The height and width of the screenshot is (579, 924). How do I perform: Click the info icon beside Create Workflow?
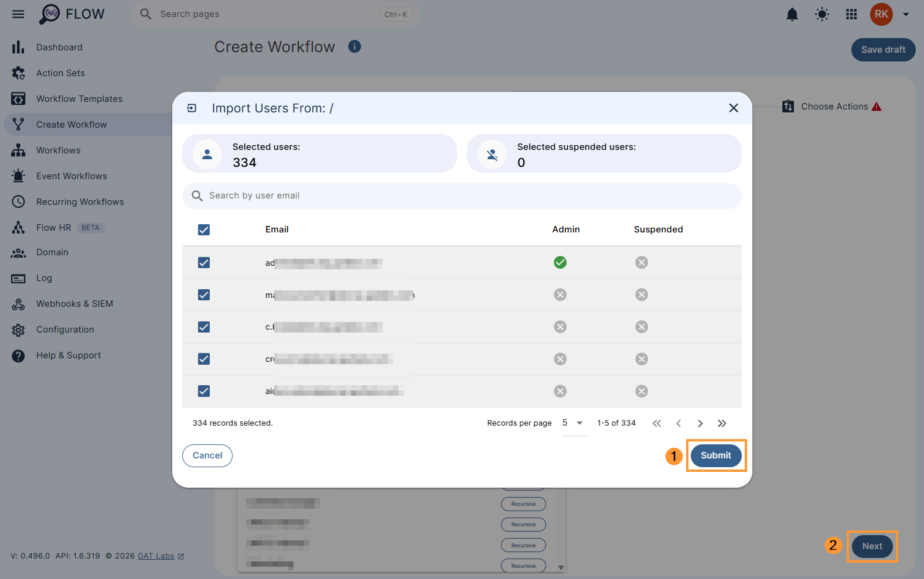point(354,46)
